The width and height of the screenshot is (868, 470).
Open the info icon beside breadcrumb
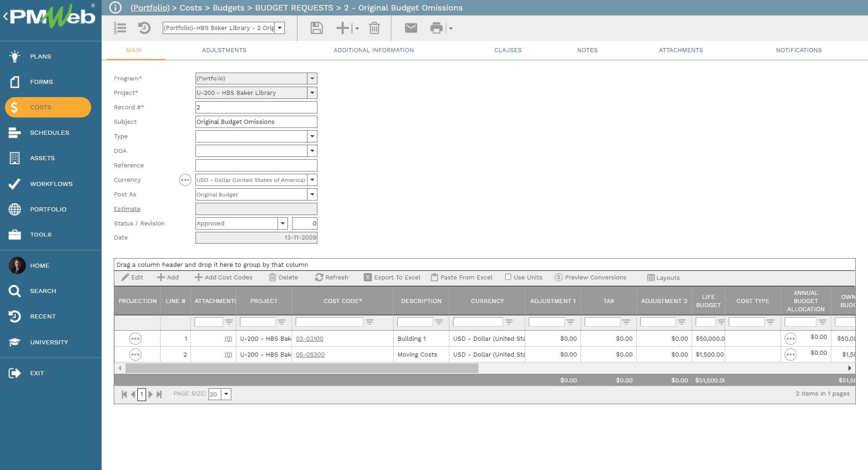pyautogui.click(x=116, y=7)
